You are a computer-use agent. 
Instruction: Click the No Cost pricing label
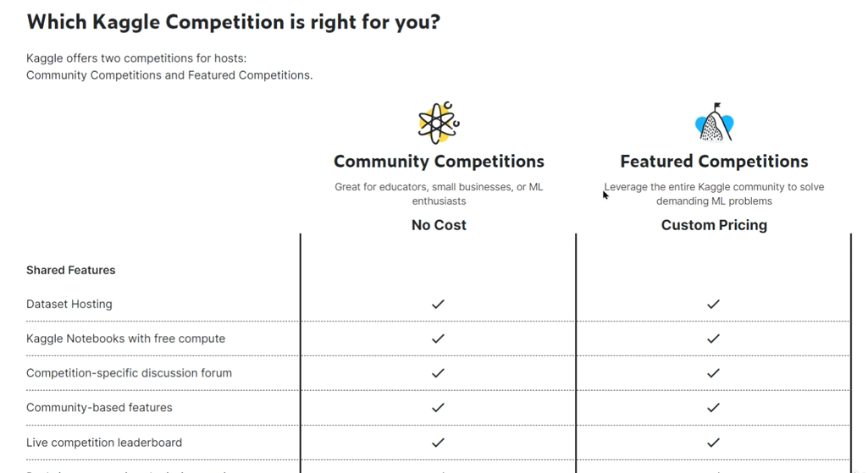pos(439,225)
